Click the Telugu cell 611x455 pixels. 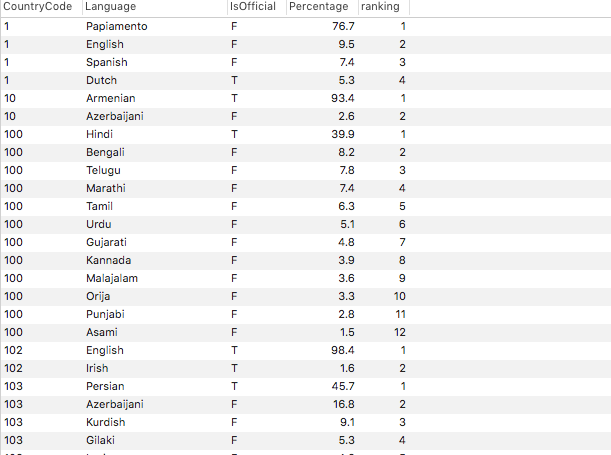[x=103, y=170]
